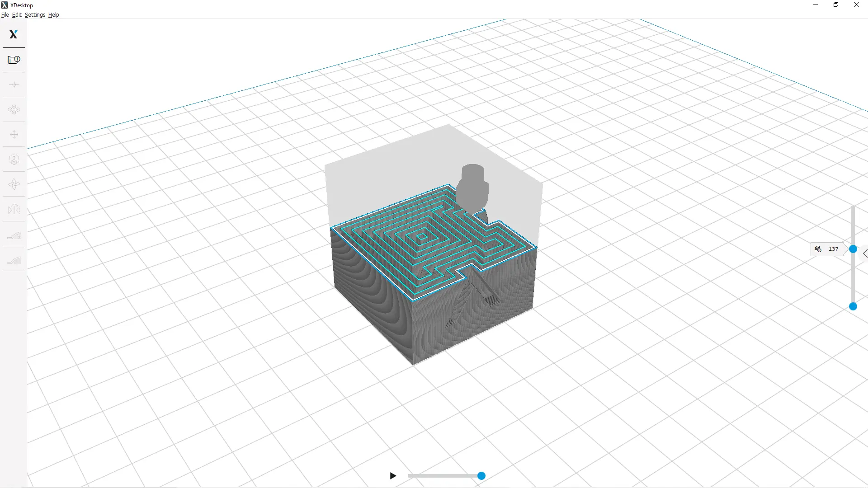This screenshot has height=488, width=868.
Task: Open the Help menu
Action: click(x=53, y=15)
